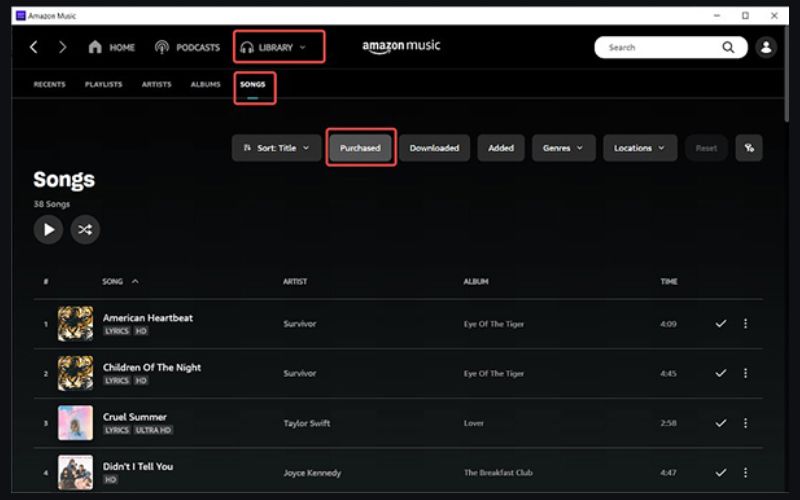Sort by clicking Song column header
The image size is (800, 500).
pyautogui.click(x=113, y=282)
